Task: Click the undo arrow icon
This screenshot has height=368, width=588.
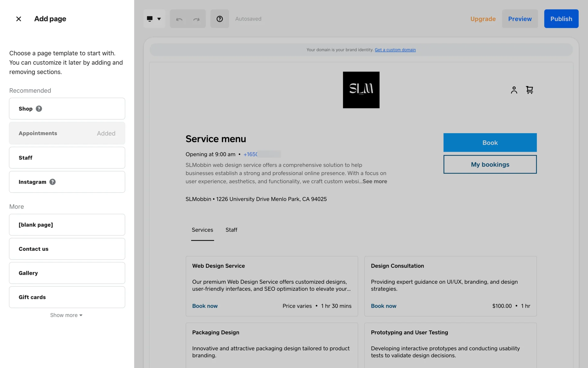Action: point(179,19)
